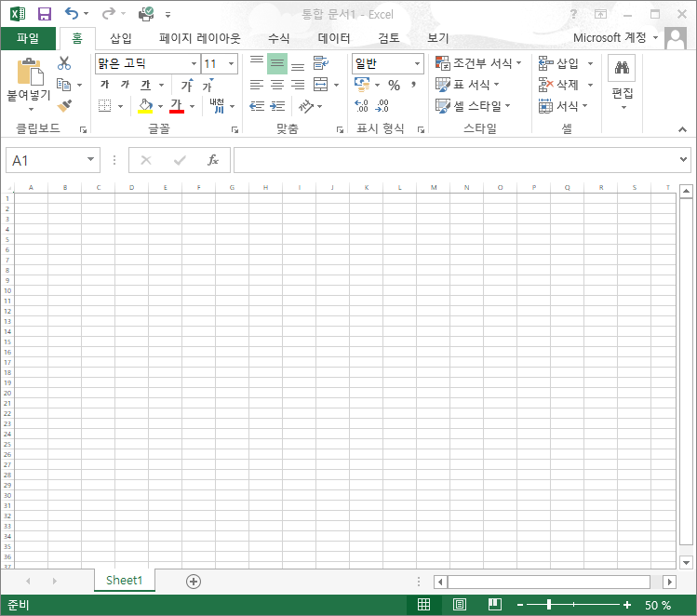Image resolution: width=697 pixels, height=616 pixels.
Task: Switch to the 검토 tab
Action: pos(388,38)
